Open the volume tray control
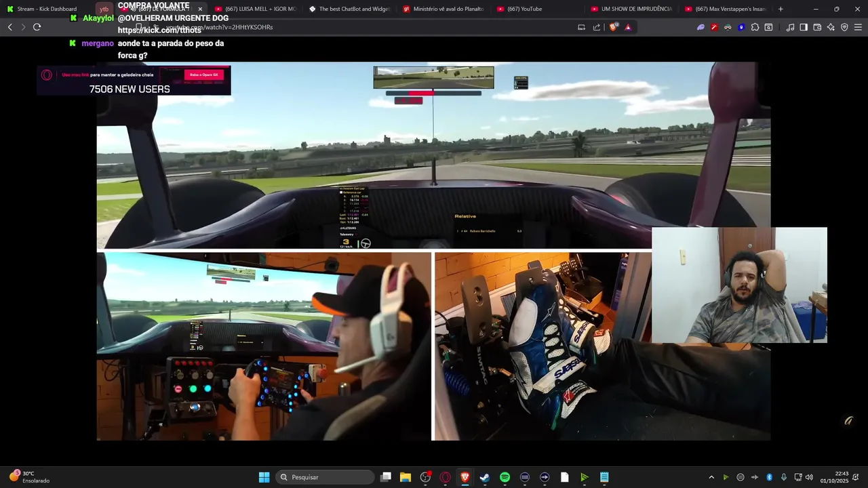868x488 pixels. pos(809,477)
